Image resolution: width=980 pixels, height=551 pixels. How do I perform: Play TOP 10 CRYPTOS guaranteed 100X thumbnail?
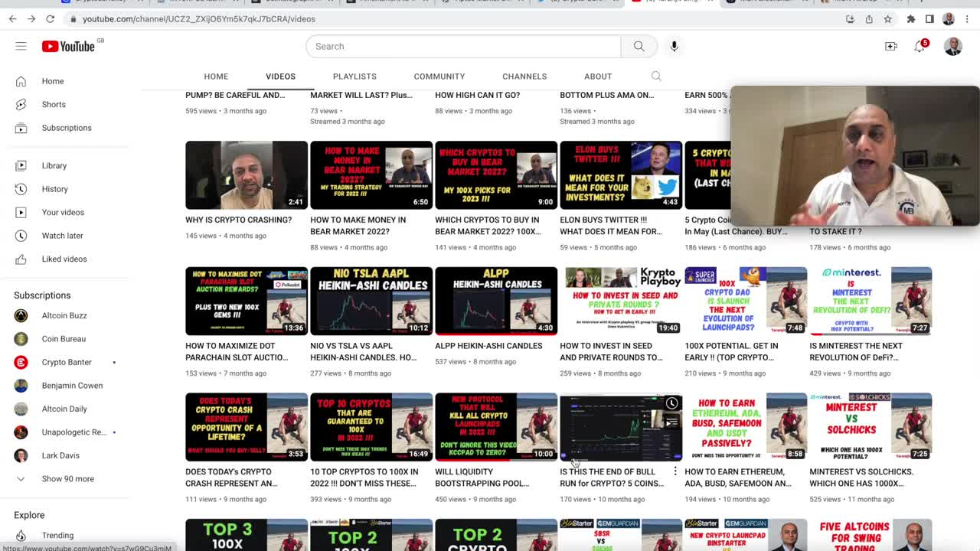(371, 427)
